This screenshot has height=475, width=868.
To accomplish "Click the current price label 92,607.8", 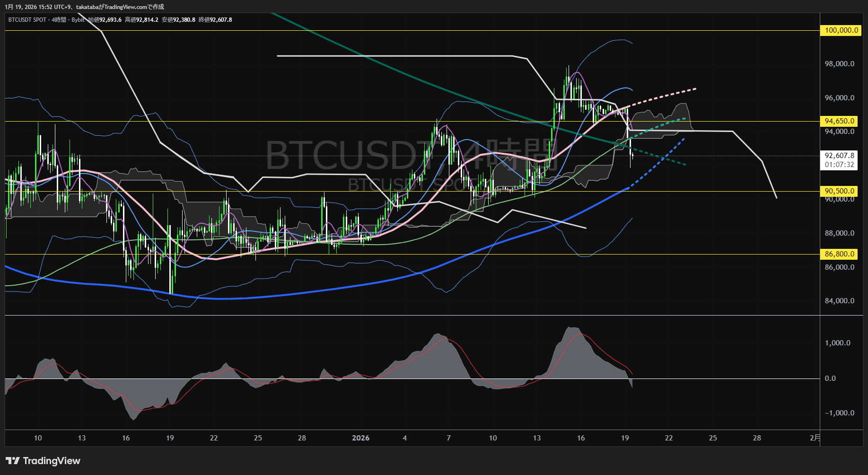I will (839, 156).
